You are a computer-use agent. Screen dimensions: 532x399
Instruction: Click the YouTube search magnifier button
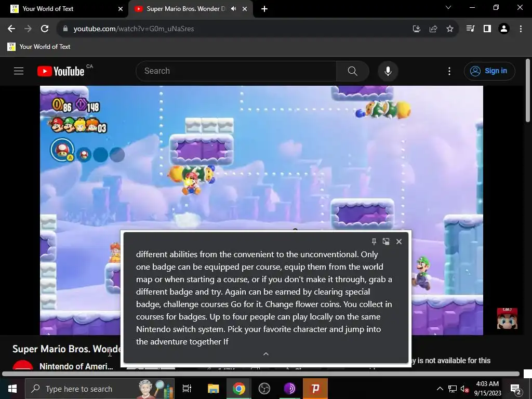[x=353, y=71]
